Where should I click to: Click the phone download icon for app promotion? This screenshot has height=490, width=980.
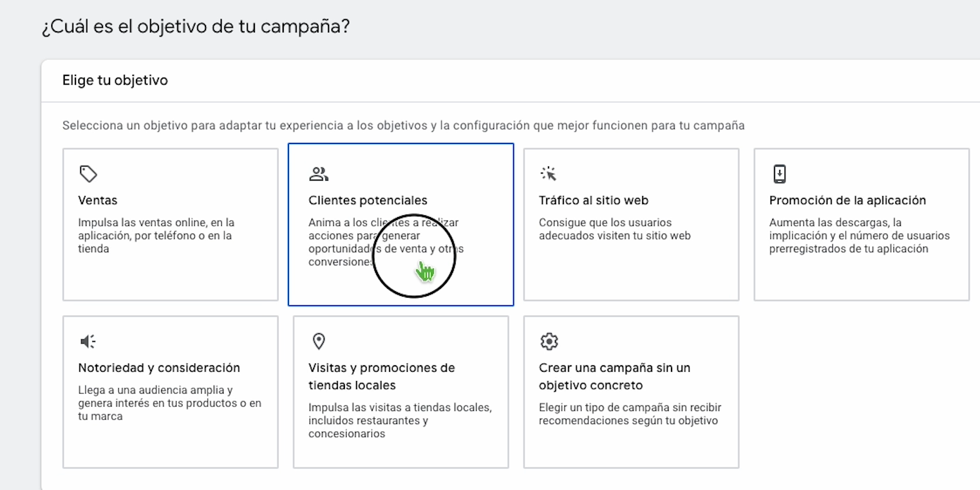click(x=779, y=174)
